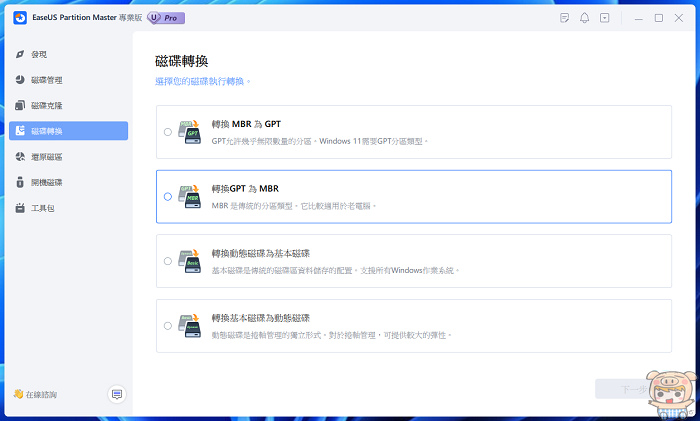This screenshot has width=700, height=421.
Task: Select 磁碟轉換 in the sidebar
Action: point(68,131)
